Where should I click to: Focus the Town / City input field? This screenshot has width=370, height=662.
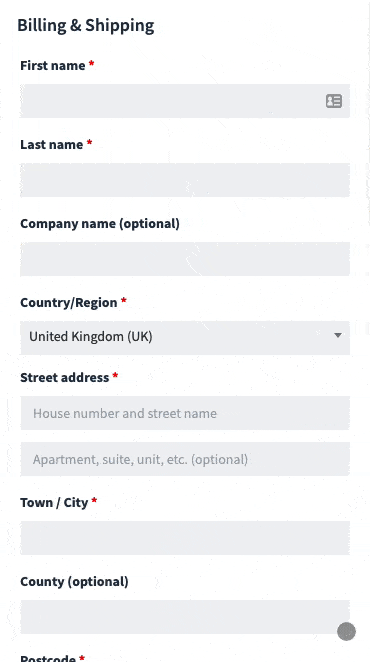185,538
